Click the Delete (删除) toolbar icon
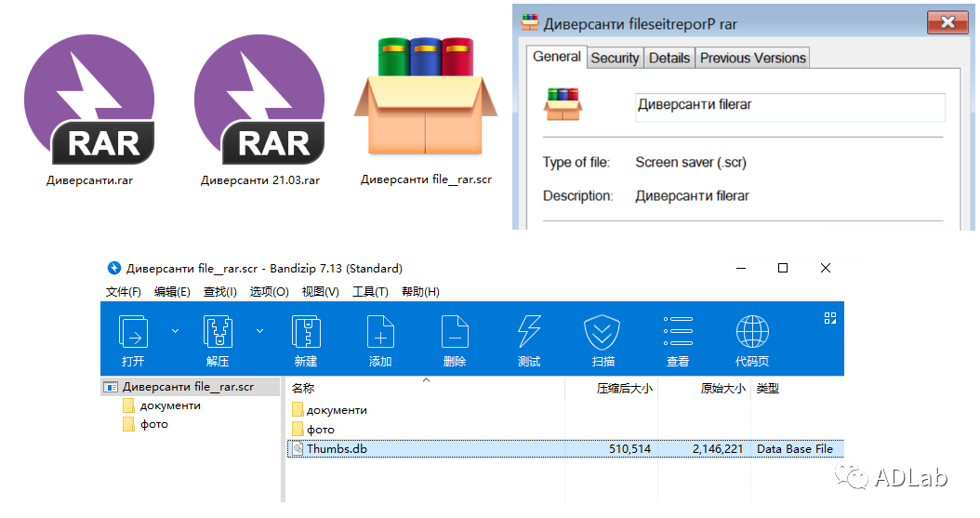 point(455,332)
